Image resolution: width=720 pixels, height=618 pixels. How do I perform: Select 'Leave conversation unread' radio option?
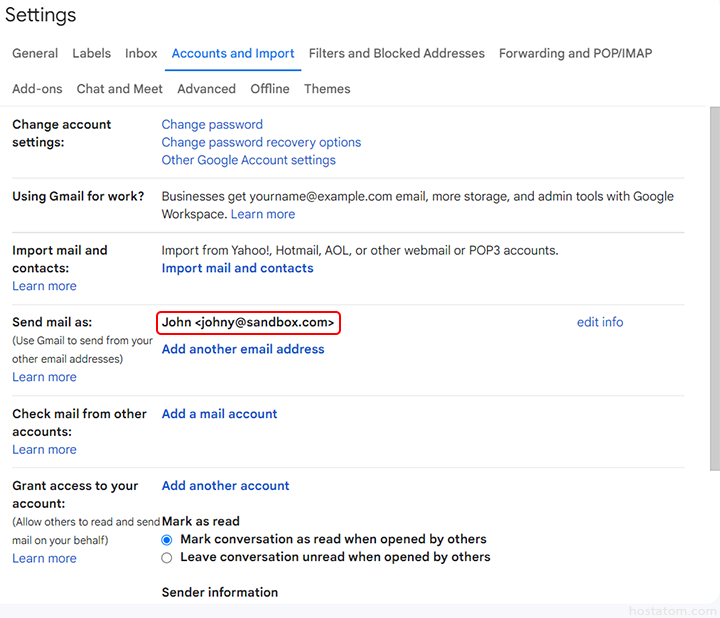[x=167, y=557]
